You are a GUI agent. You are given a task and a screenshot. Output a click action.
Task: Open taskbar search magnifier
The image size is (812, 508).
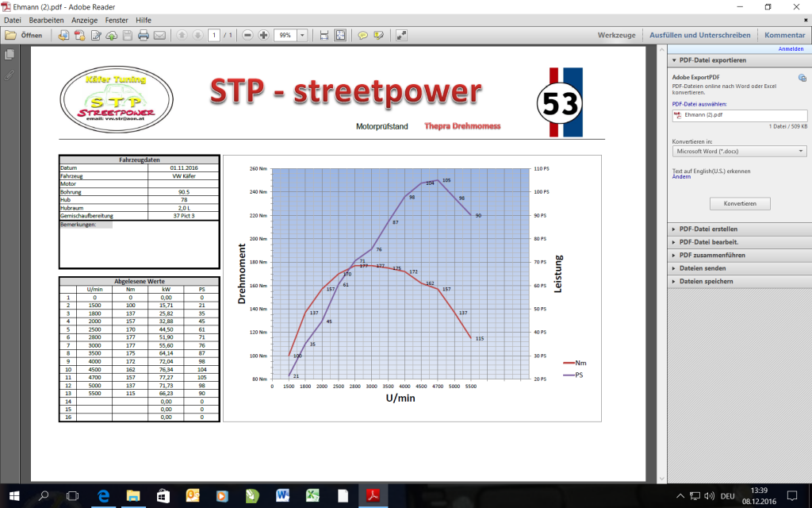(44, 496)
